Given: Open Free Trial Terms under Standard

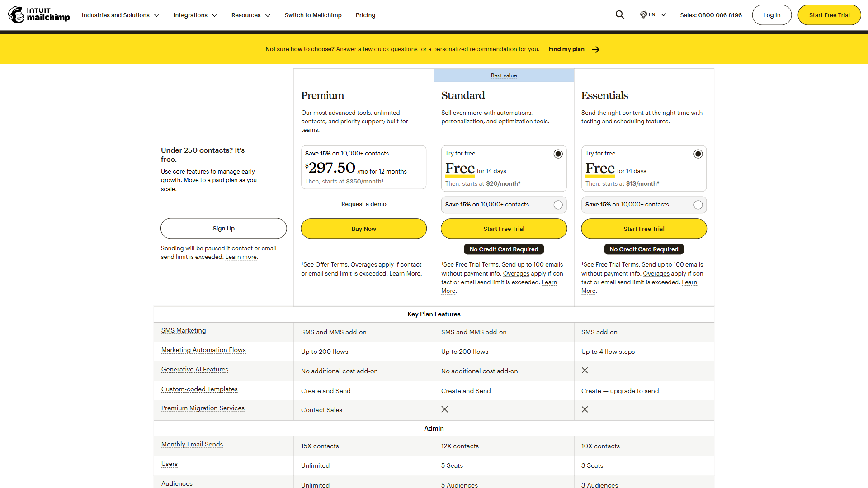Looking at the screenshot, I should coord(477,265).
